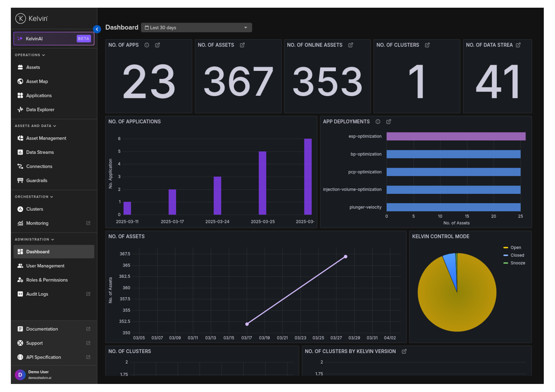Collapse the Operations sidebar section
The width and height of the screenshot is (555, 392).
(30, 55)
